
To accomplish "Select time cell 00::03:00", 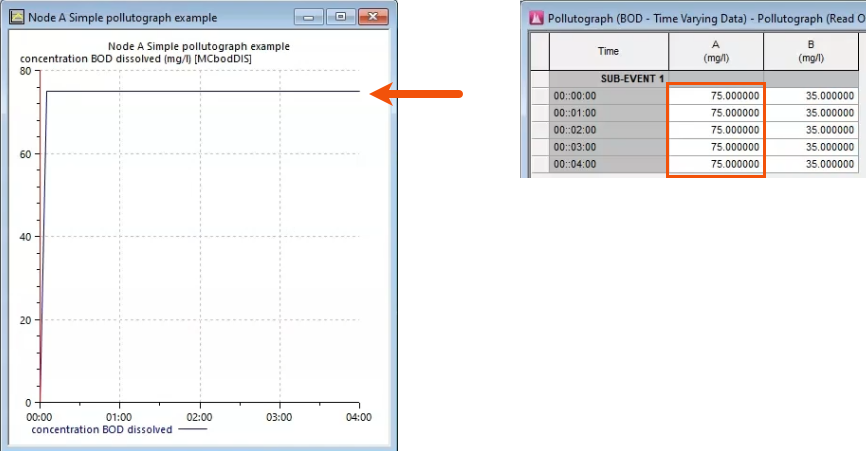I will click(x=609, y=147).
